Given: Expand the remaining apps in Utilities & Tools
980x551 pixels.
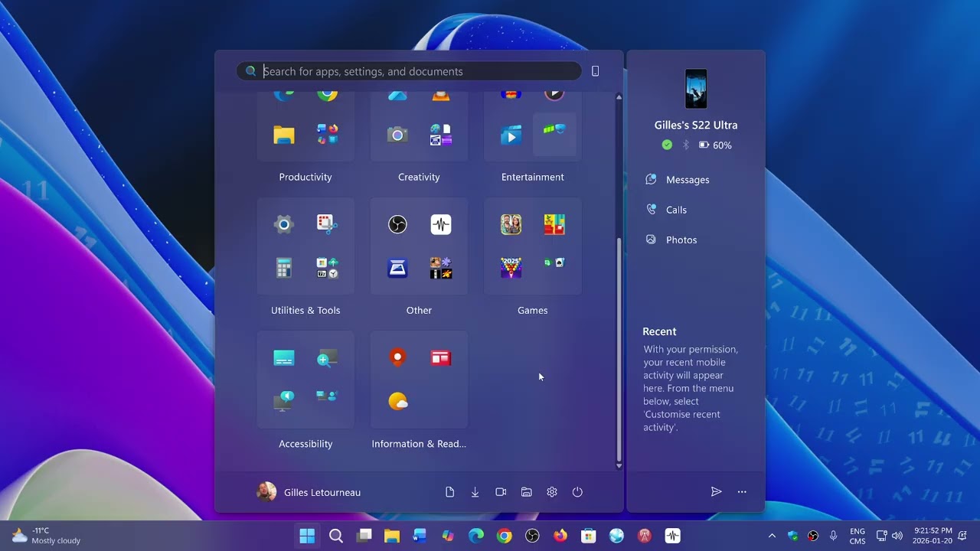Looking at the screenshot, I should pyautogui.click(x=328, y=268).
